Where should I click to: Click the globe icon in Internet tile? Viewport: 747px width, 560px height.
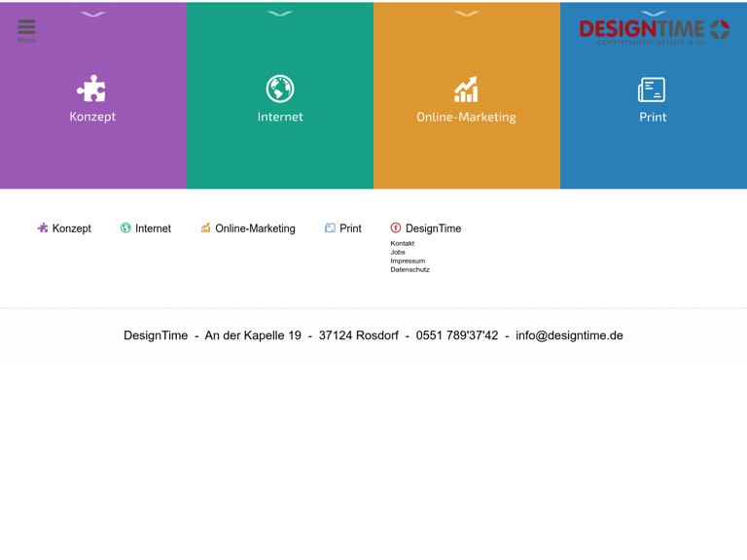coord(280,88)
